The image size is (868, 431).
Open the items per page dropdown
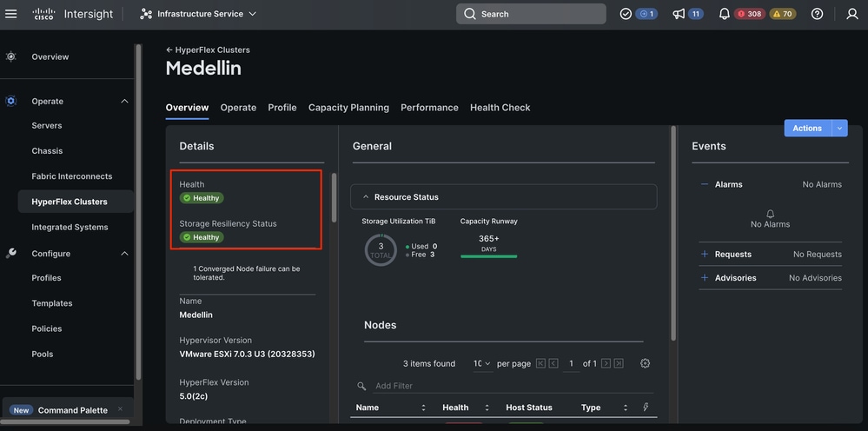[x=482, y=363]
